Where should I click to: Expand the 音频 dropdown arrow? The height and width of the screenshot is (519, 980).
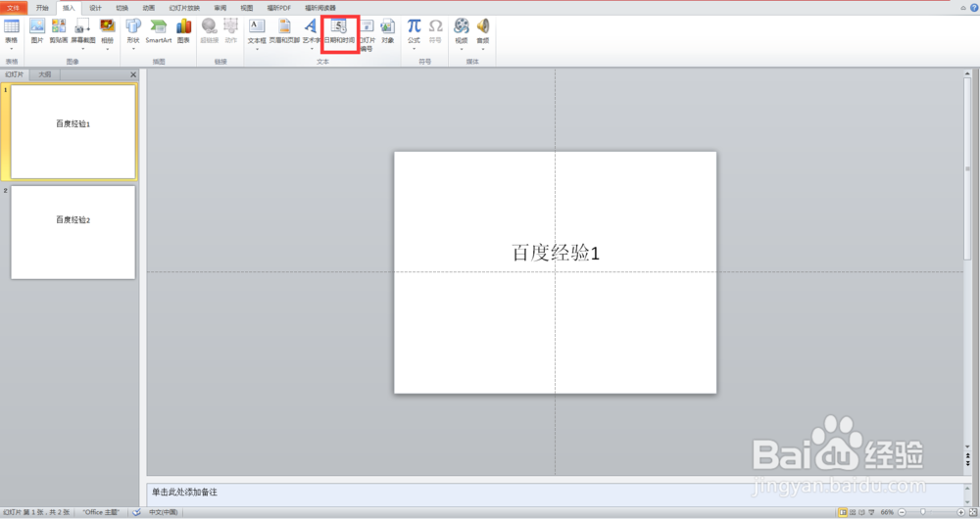click(482, 49)
